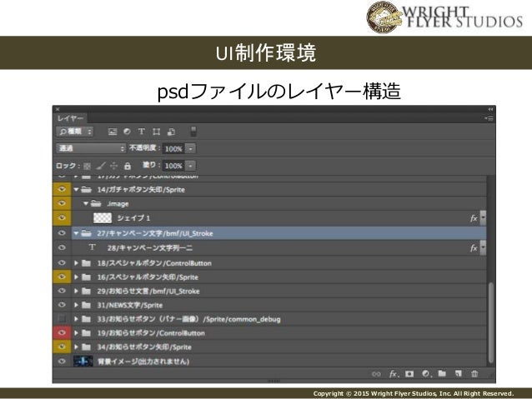
Task: Open the blending mode dropdown 通過
Action: 91,148
